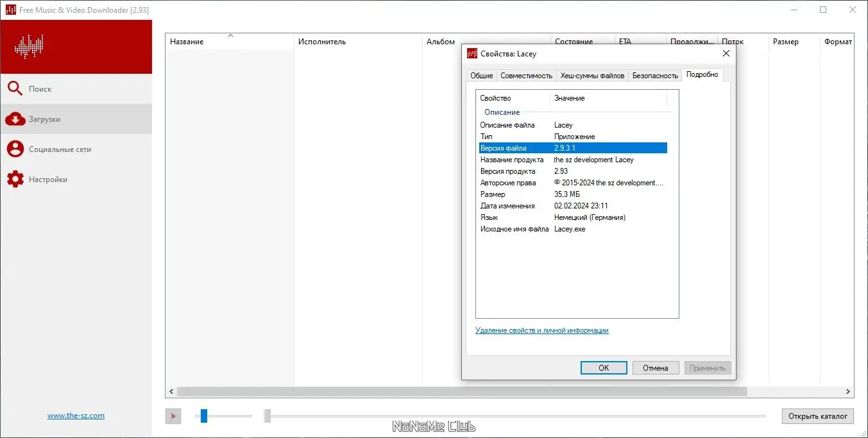Open the Загрузки section
This screenshot has width=868, height=438.
(76, 119)
